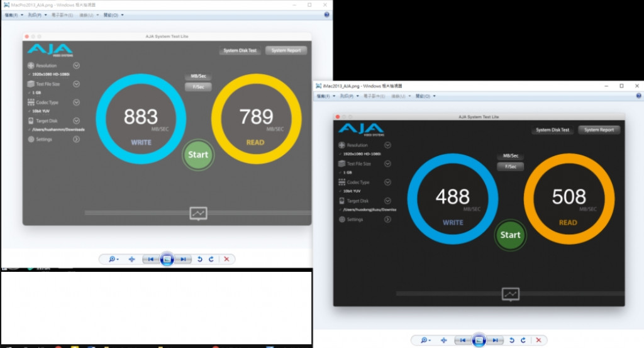
Task: Click the Resolution icon in MacPro AJA panel
Action: click(31, 65)
